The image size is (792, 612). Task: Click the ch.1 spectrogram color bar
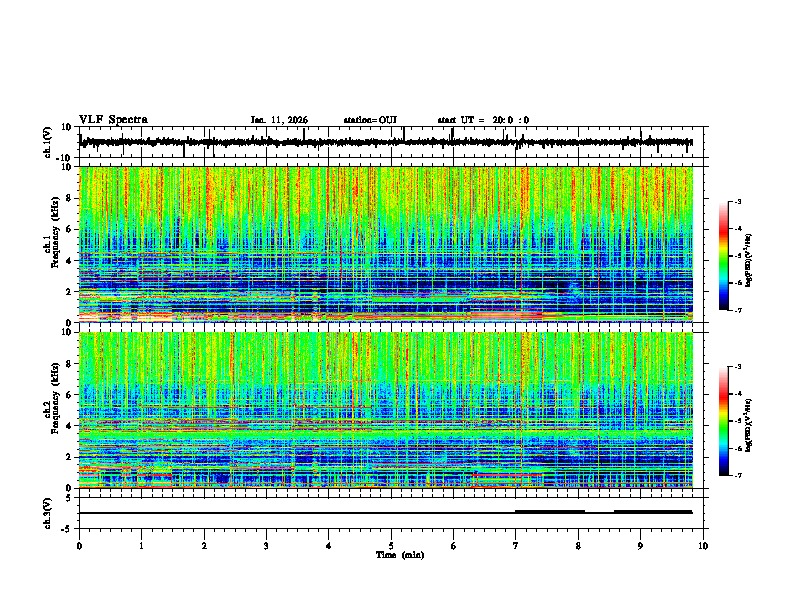click(724, 256)
